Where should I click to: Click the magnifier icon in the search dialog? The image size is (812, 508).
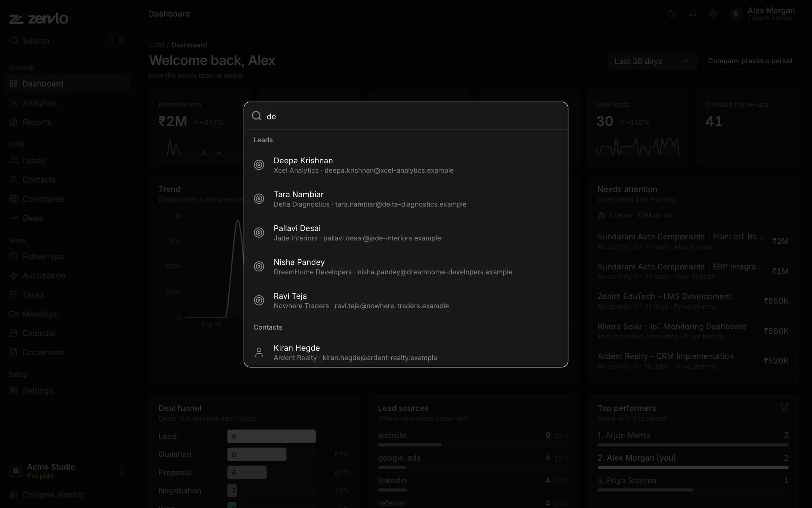tap(256, 116)
